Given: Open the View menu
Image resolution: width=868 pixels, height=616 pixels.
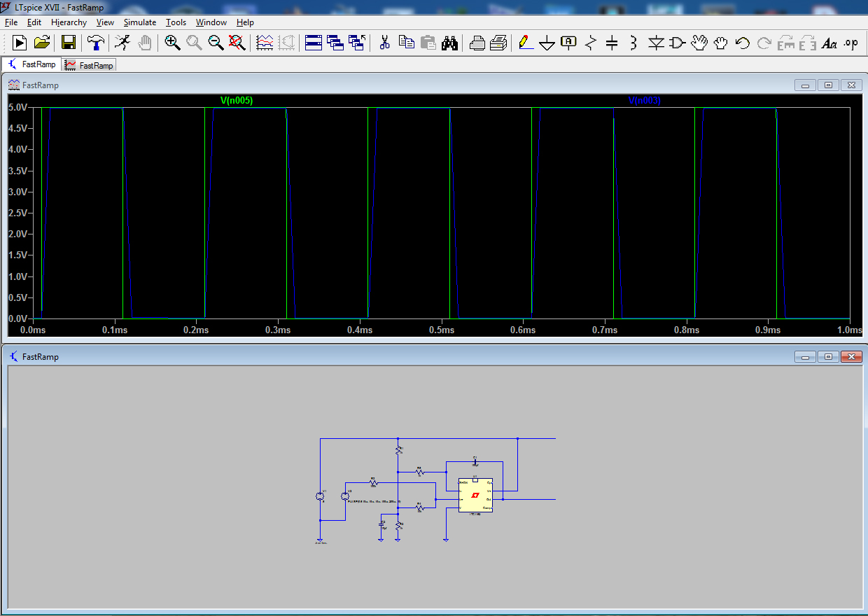Looking at the screenshot, I should point(105,22).
